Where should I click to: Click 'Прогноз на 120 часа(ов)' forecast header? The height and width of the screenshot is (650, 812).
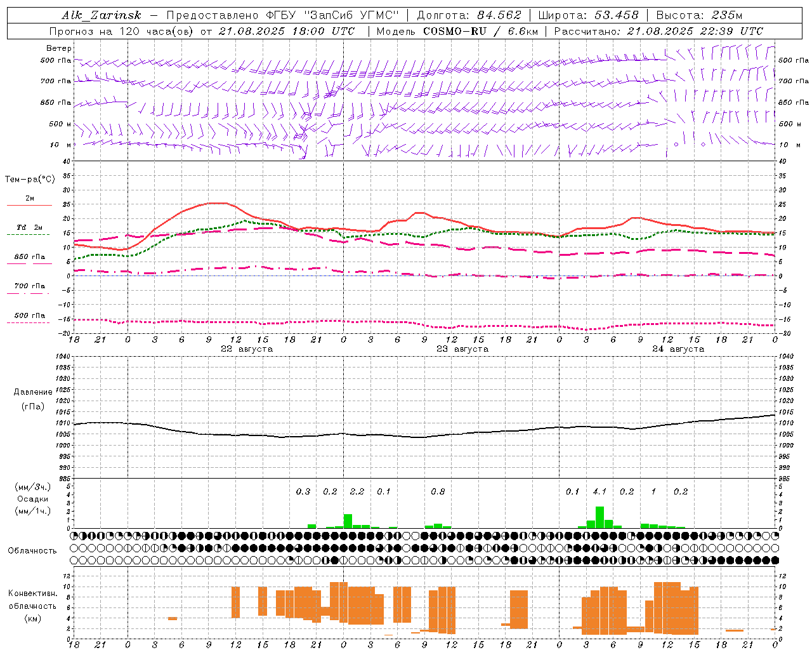(122, 31)
